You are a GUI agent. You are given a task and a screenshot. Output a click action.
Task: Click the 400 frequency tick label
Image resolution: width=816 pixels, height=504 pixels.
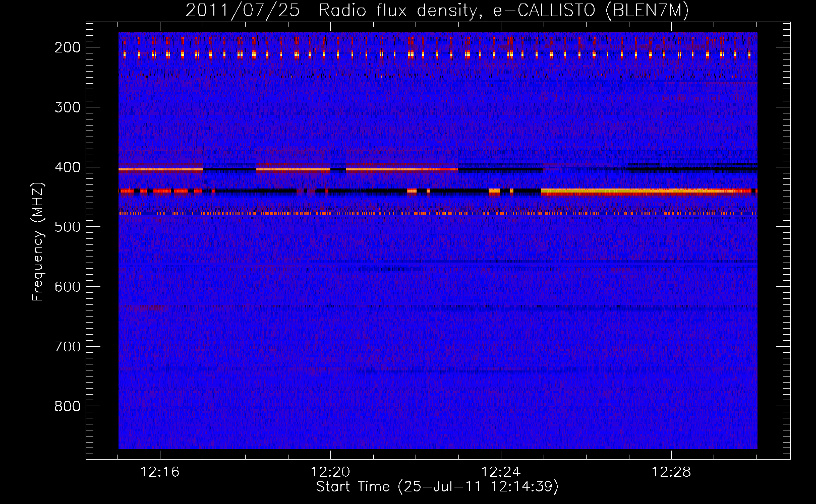click(67, 167)
